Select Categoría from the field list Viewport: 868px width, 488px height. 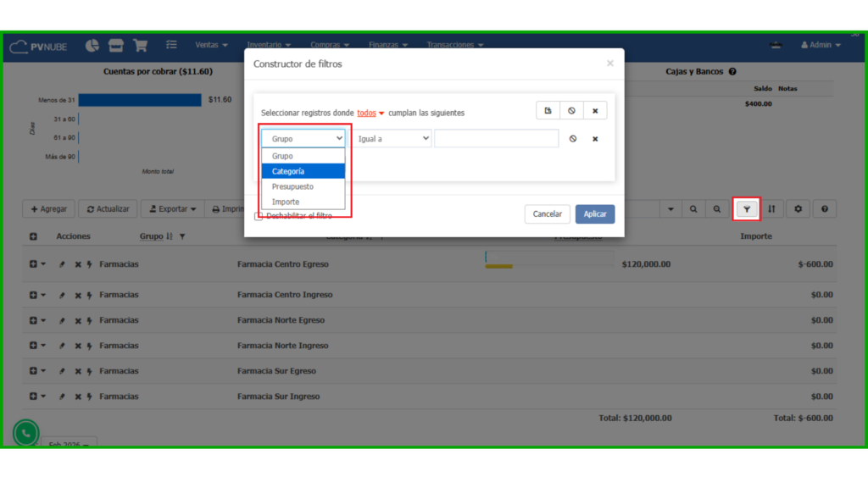click(x=288, y=171)
